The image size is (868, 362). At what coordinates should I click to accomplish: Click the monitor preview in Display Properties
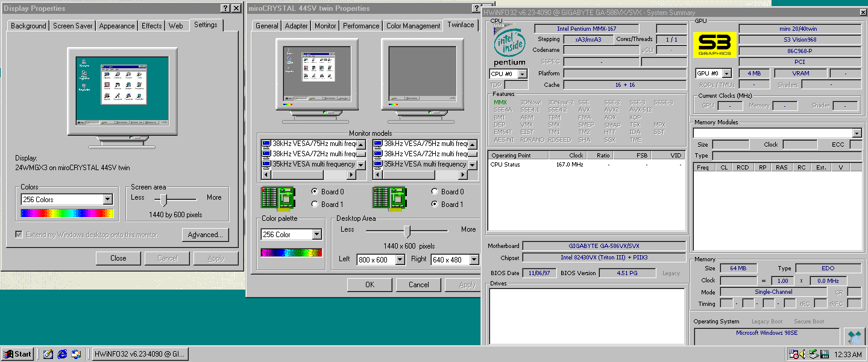[122, 97]
